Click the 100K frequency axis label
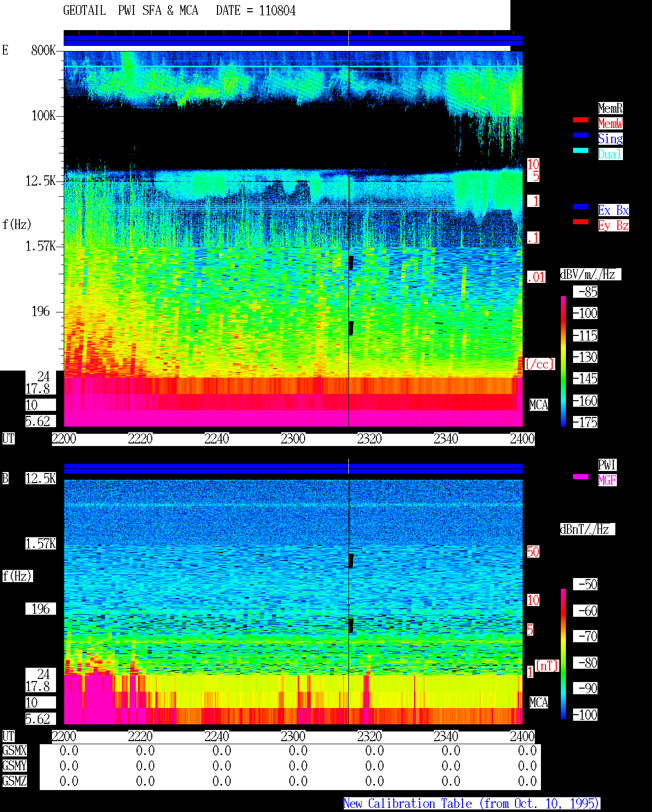Screen dimensions: 652x812 pyautogui.click(x=43, y=115)
